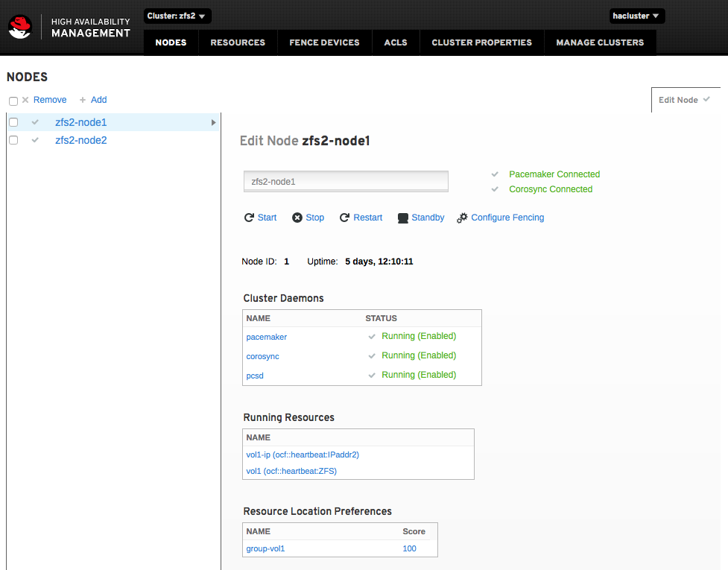Toggle the select-all nodes checkbox
The height and width of the screenshot is (570, 728).
[x=13, y=100]
